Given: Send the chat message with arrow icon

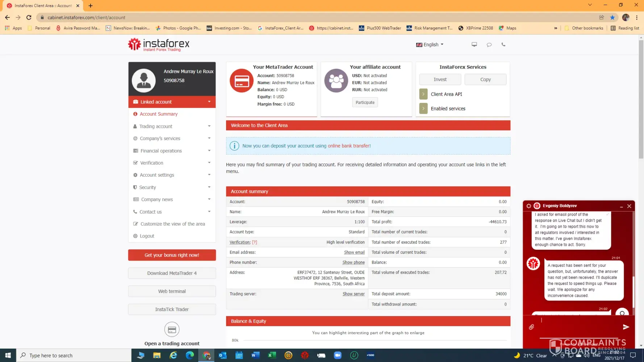Looking at the screenshot, I should (x=626, y=327).
